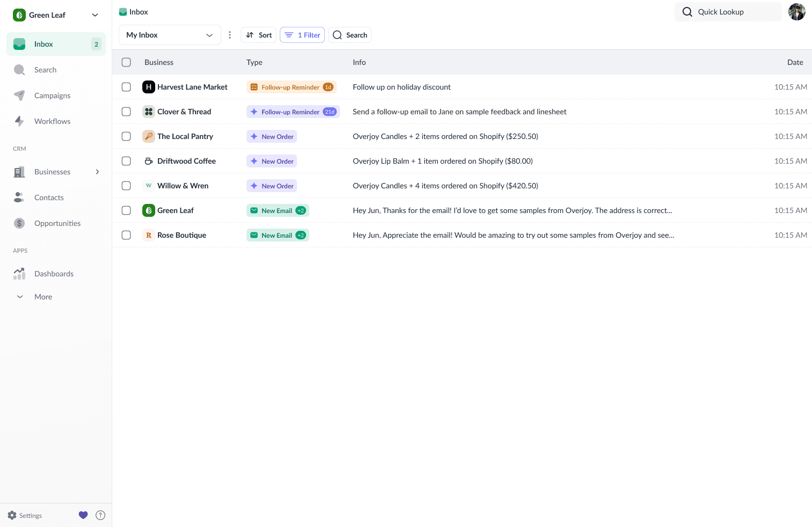Click New Email tag for Rose Boutique
Screen dimensions: 812x527
coord(278,235)
